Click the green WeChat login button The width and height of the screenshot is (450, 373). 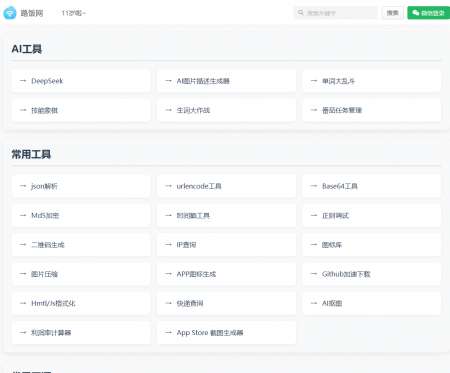(429, 13)
